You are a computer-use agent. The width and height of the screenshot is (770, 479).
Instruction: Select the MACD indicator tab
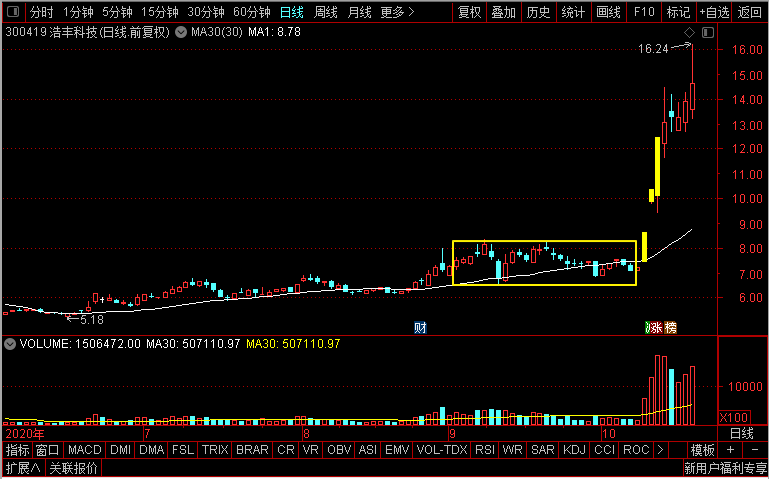85,450
